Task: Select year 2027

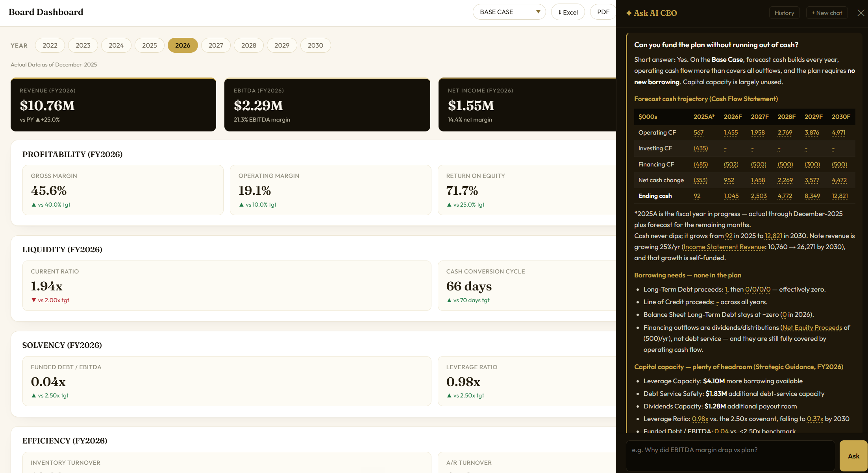Action: pos(216,45)
